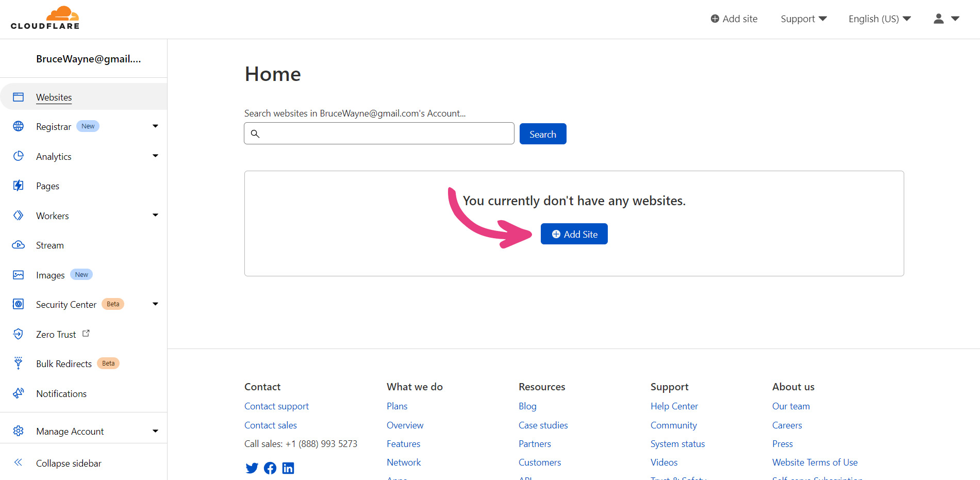Open Zero Trust in the sidebar
Image resolution: width=980 pixels, height=480 pixels.
point(56,335)
